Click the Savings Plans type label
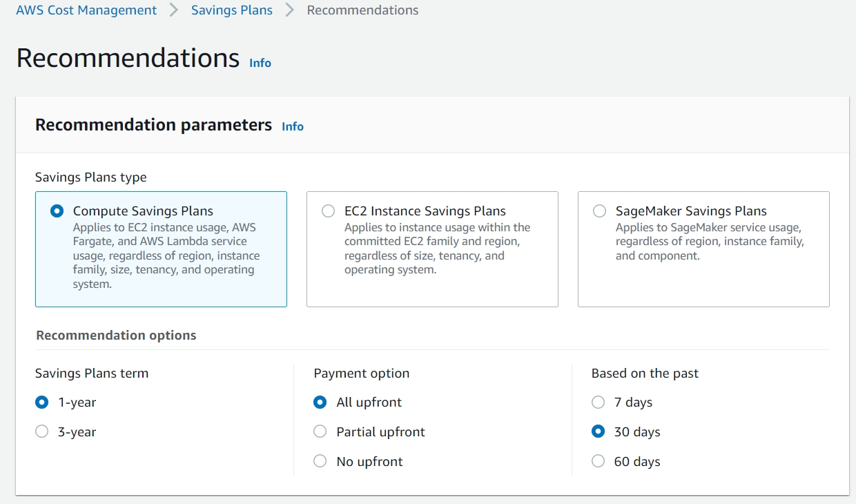 coord(91,177)
